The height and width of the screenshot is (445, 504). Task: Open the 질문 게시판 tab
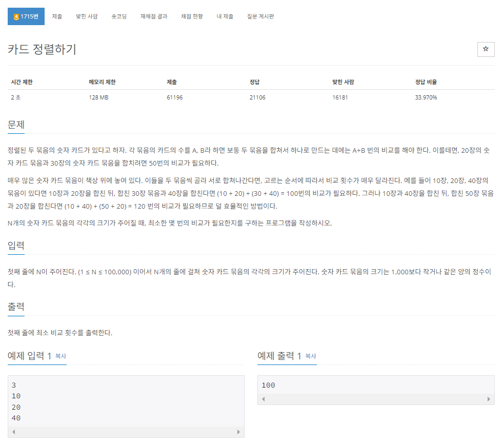pos(260,16)
